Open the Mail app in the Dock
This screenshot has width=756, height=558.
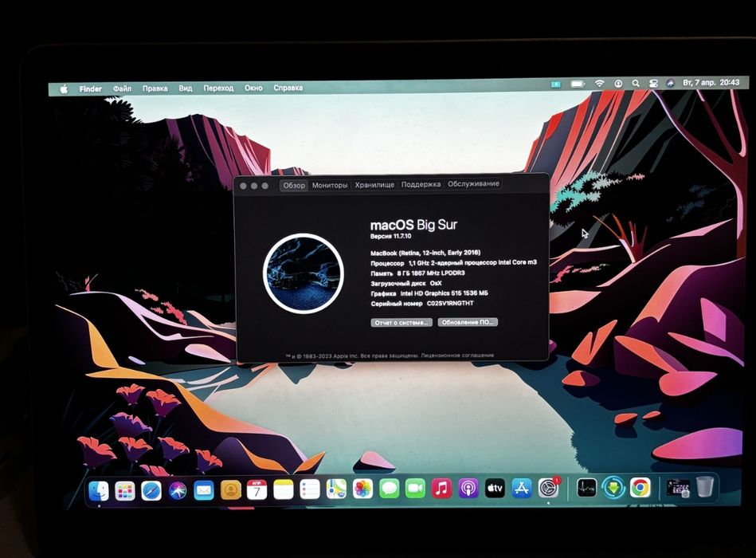pyautogui.click(x=203, y=490)
